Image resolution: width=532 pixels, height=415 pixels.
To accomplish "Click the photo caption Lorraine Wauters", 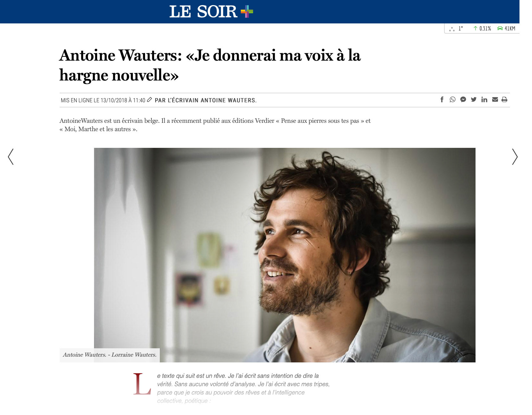I will [134, 355].
